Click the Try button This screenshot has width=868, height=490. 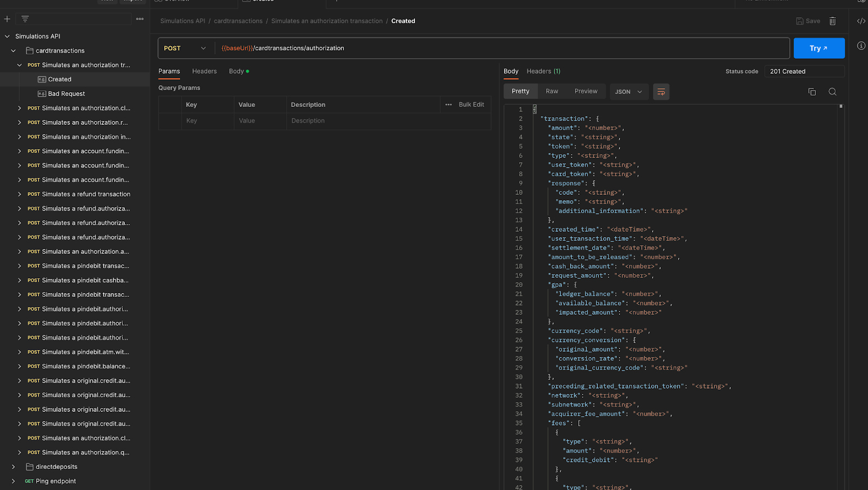tap(819, 48)
